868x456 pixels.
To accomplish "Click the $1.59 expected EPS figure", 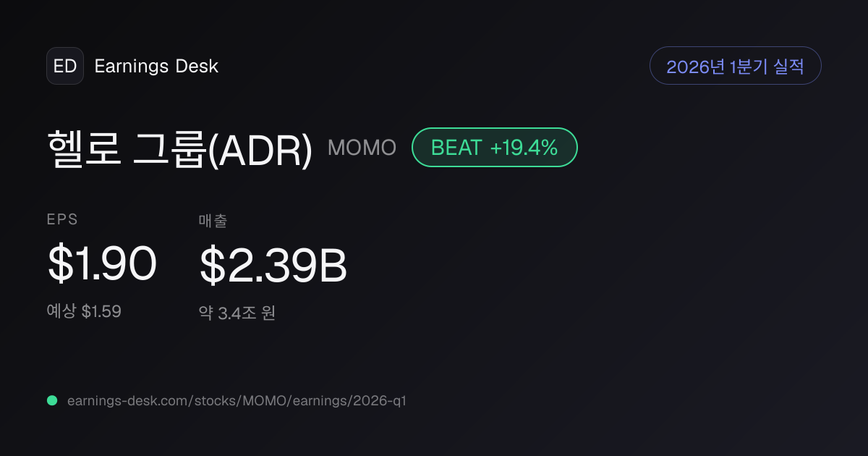I will pos(101,311).
